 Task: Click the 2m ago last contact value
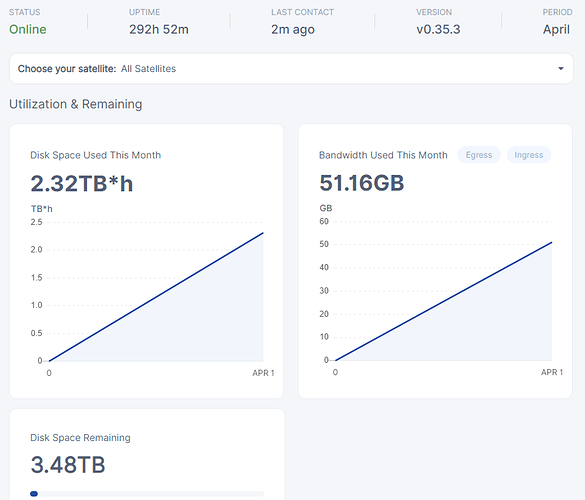pyautogui.click(x=293, y=29)
